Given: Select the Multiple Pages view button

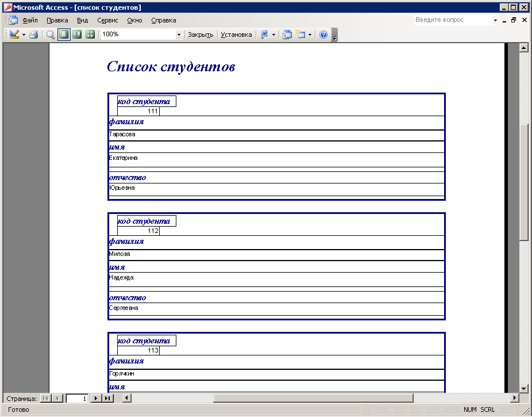Looking at the screenshot, I should [x=90, y=35].
